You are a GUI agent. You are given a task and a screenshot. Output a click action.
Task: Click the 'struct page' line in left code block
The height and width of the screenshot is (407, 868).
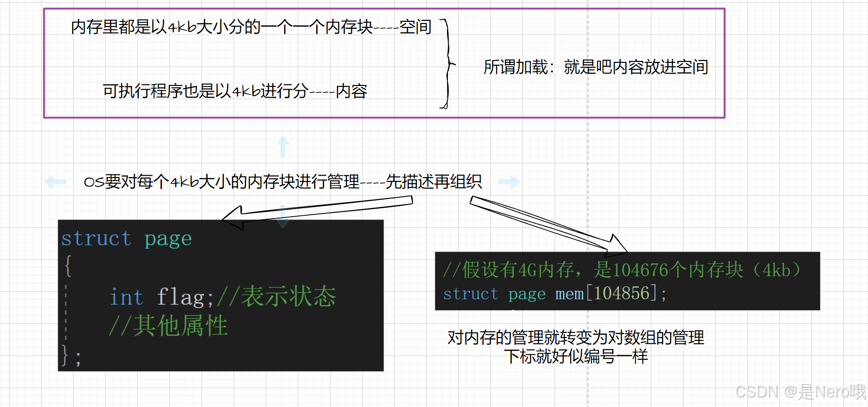pos(126,238)
